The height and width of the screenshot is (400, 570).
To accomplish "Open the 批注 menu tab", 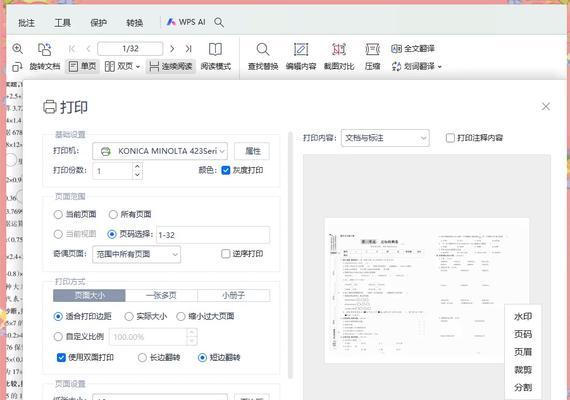I will click(x=27, y=23).
